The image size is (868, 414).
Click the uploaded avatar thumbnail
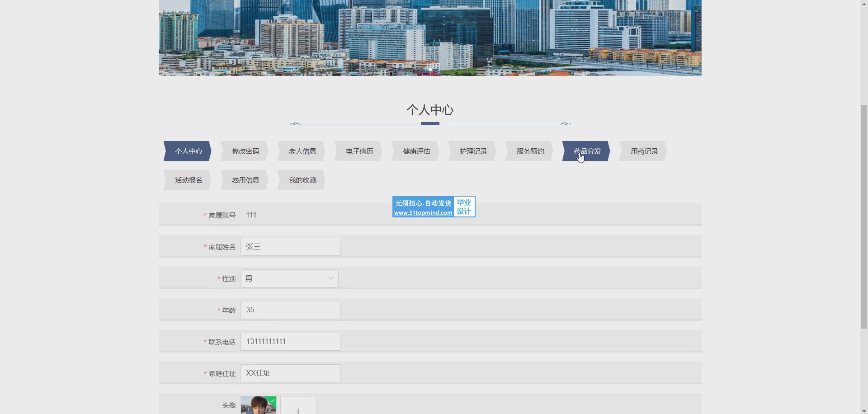(258, 405)
